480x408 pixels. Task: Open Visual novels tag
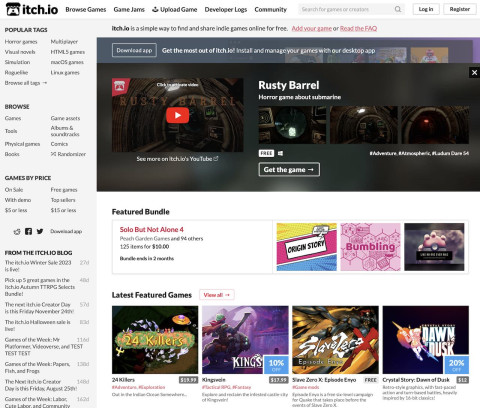click(x=20, y=52)
